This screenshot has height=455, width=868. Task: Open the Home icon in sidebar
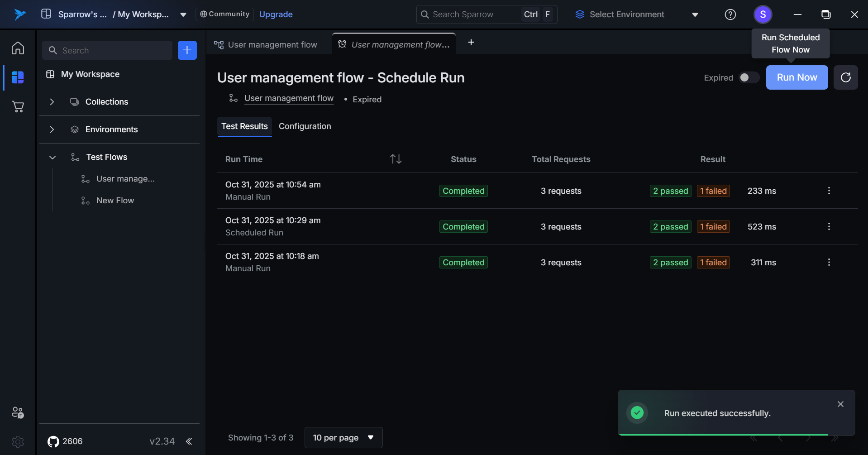pyautogui.click(x=18, y=48)
